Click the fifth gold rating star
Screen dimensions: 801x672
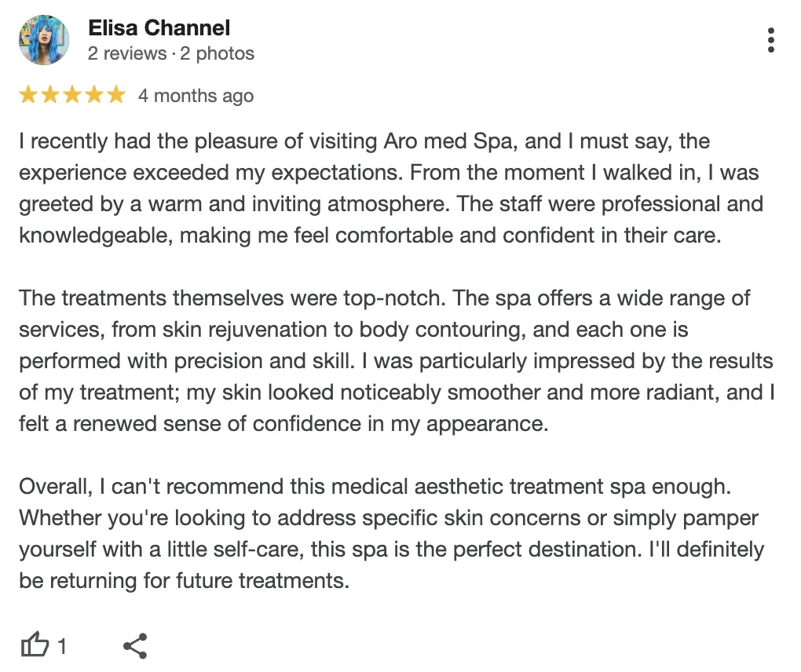[x=116, y=95]
